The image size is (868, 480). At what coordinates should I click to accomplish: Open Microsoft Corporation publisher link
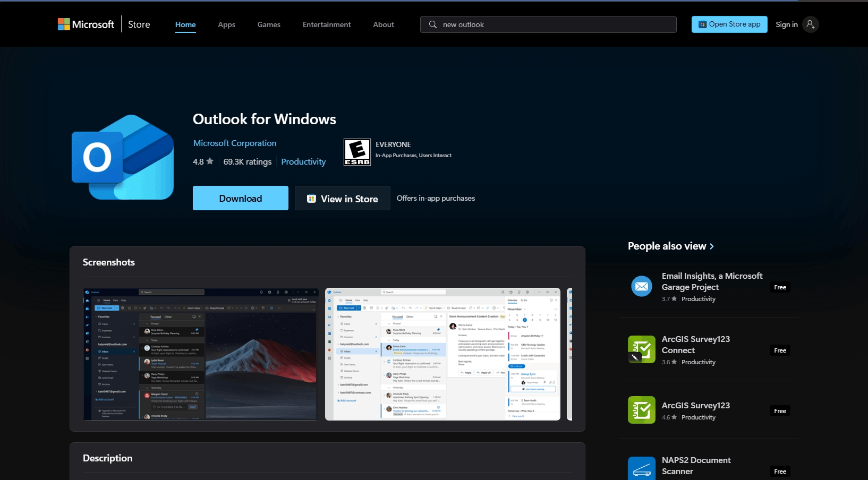pyautogui.click(x=235, y=143)
